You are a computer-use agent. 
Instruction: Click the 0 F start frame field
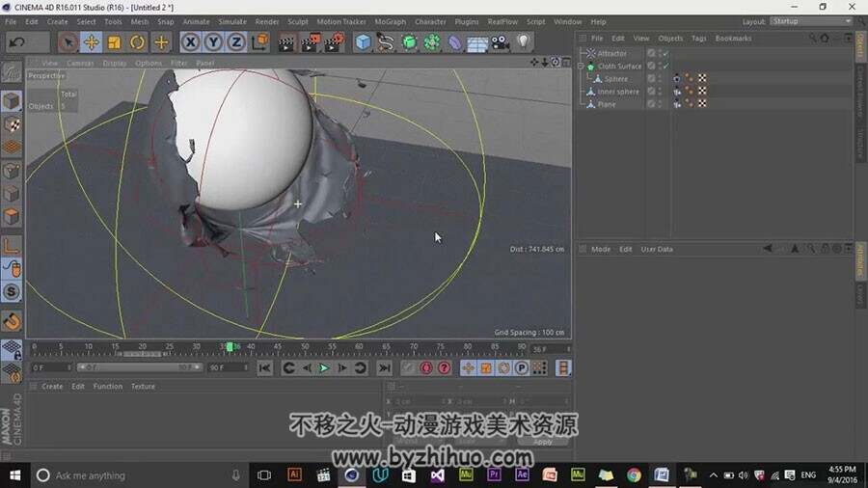(x=51, y=367)
